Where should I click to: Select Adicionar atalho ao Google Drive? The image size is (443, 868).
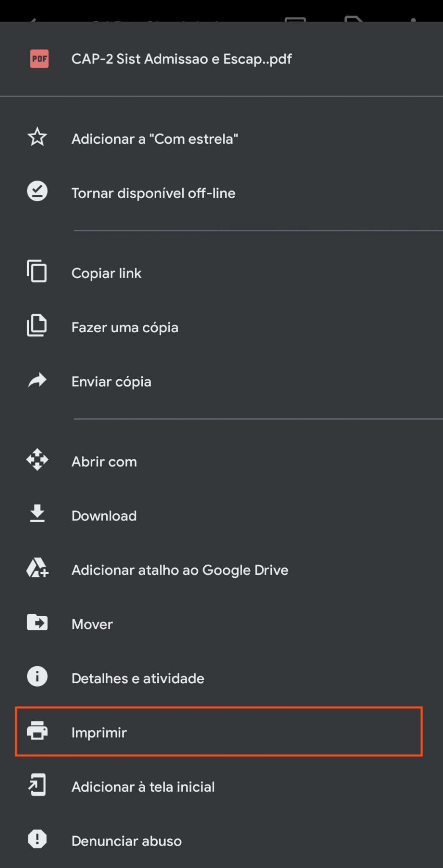[180, 570]
